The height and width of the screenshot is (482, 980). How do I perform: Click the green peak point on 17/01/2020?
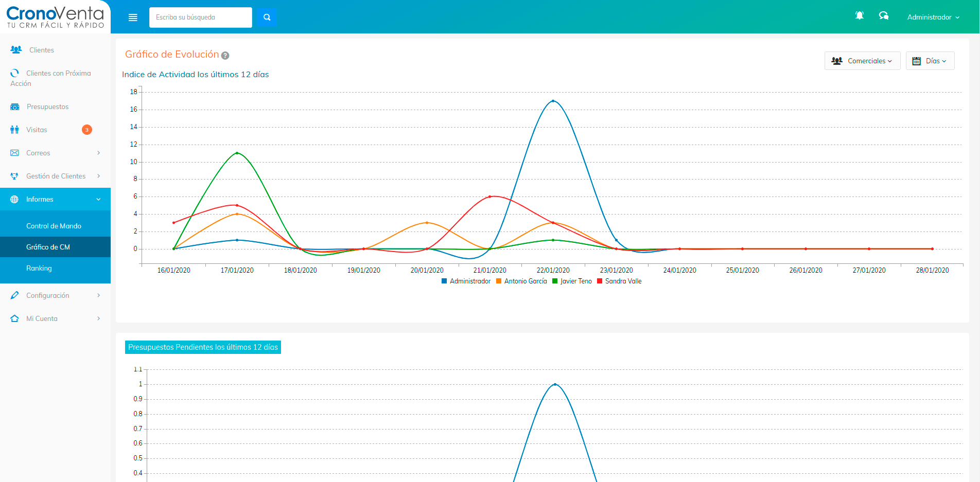237,153
